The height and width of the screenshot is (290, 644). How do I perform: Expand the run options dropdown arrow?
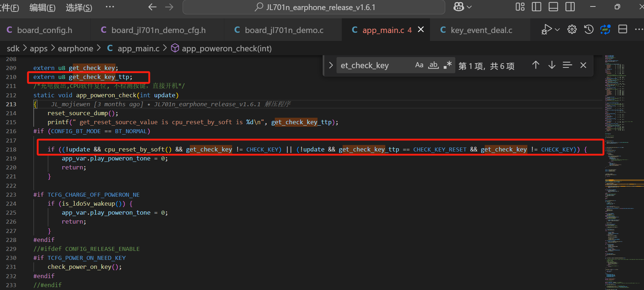pos(557,29)
